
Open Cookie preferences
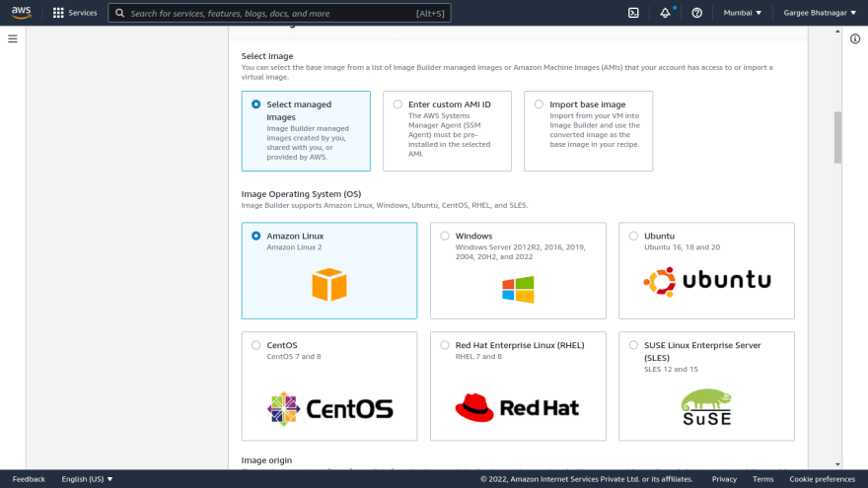(822, 479)
